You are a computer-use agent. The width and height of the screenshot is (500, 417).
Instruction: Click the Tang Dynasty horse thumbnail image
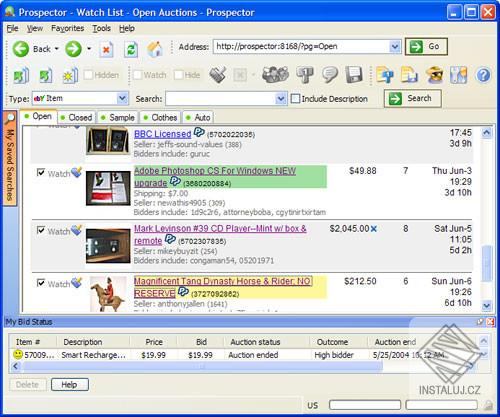(x=108, y=294)
